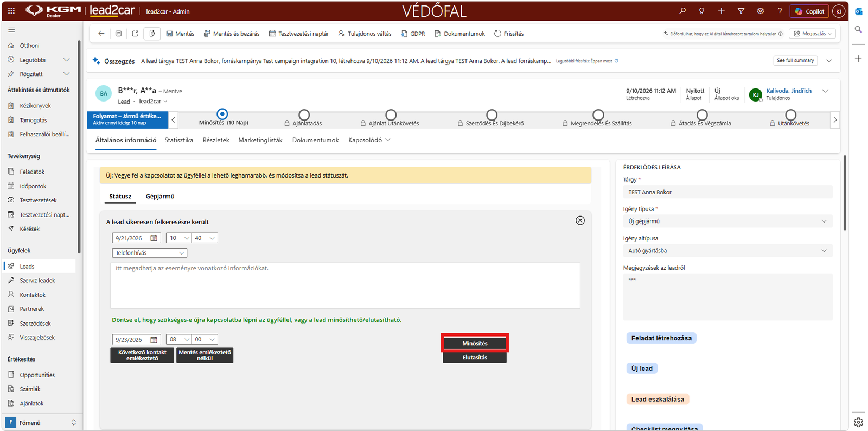
Task: Open the calendar picker next to 9/23/2026
Action: (x=154, y=340)
